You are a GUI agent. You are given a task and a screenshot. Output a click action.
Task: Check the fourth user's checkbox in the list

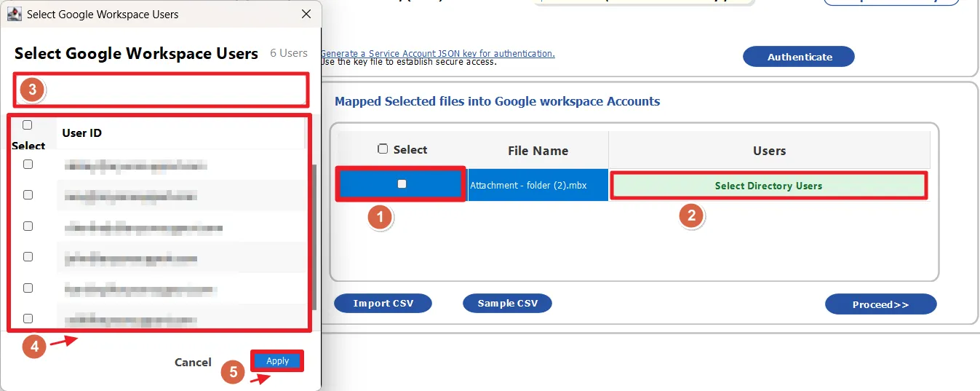(28, 257)
